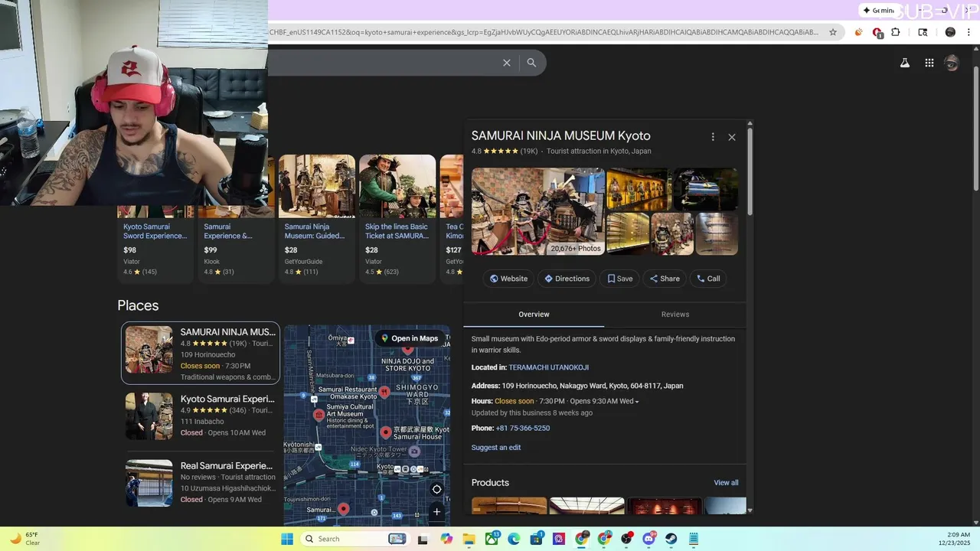980x551 pixels.
Task: Close the SAMURAI NINJA MUSEUM panel
Action: point(732,137)
